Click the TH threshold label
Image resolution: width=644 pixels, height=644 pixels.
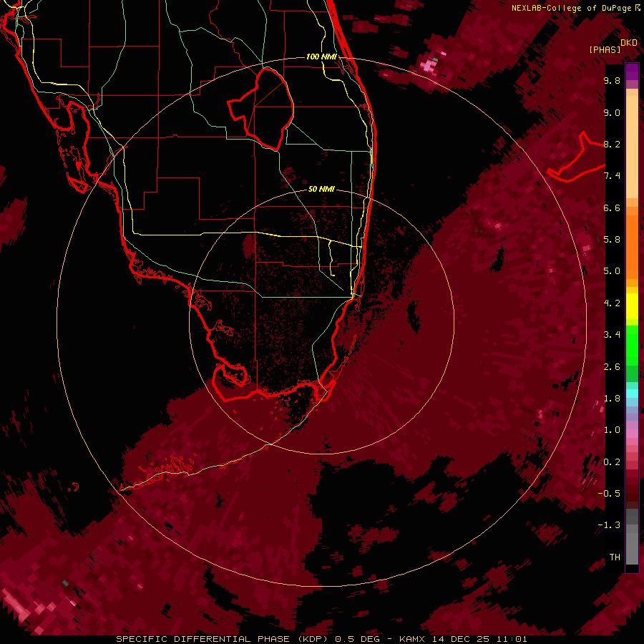point(615,557)
